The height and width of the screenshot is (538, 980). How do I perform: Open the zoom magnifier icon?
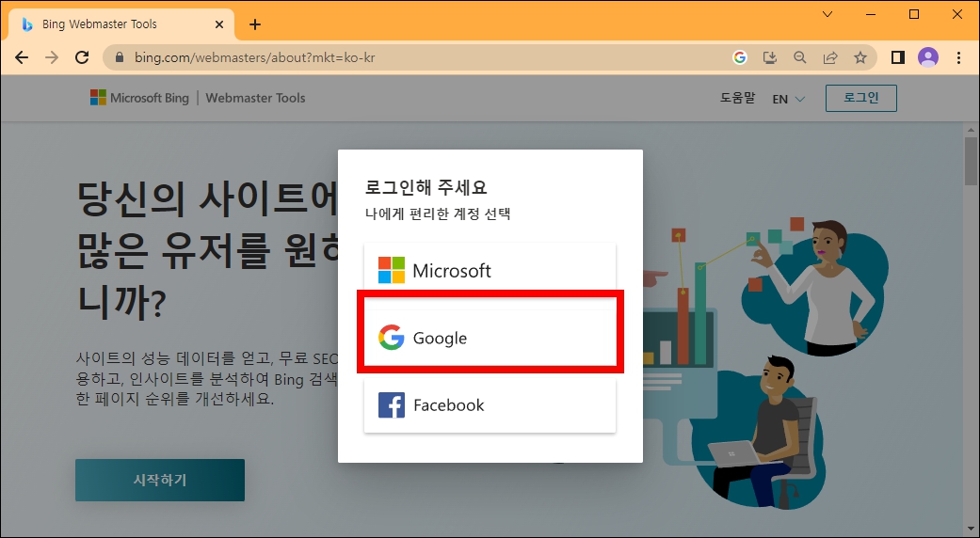(800, 57)
